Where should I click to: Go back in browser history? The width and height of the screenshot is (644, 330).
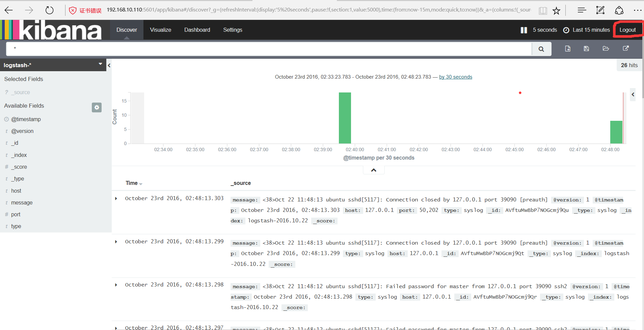point(9,10)
